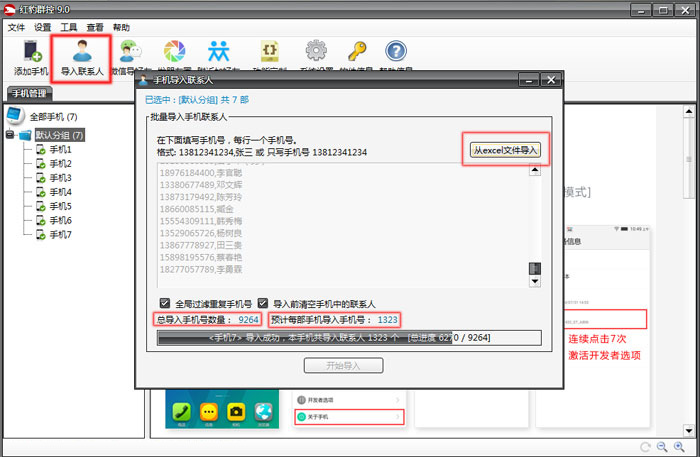Click globe browser icon in phone preview
The height and width of the screenshot is (457, 700).
point(263,411)
